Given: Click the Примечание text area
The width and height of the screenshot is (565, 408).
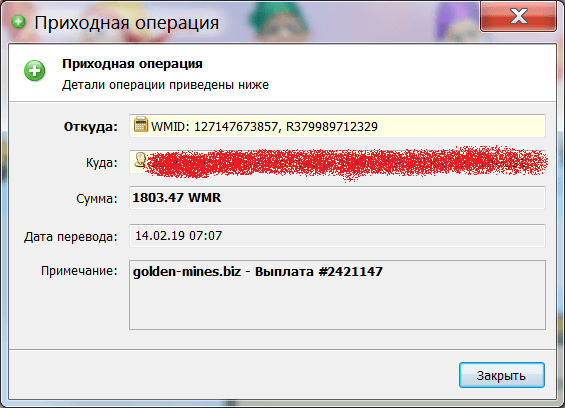Looking at the screenshot, I should click(337, 295).
